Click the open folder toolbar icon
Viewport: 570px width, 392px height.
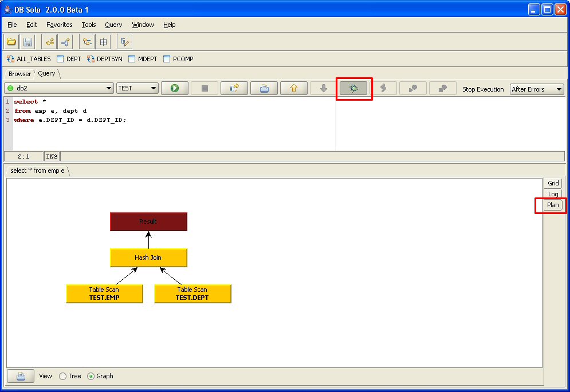pos(11,42)
